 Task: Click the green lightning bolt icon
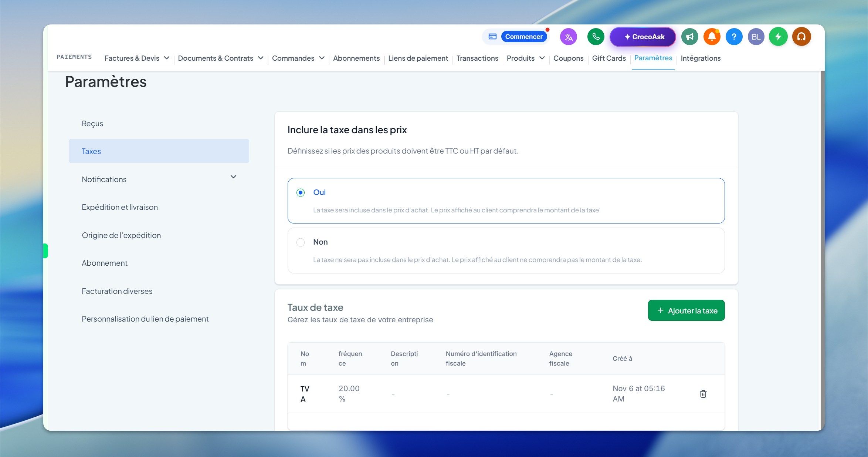[778, 37]
